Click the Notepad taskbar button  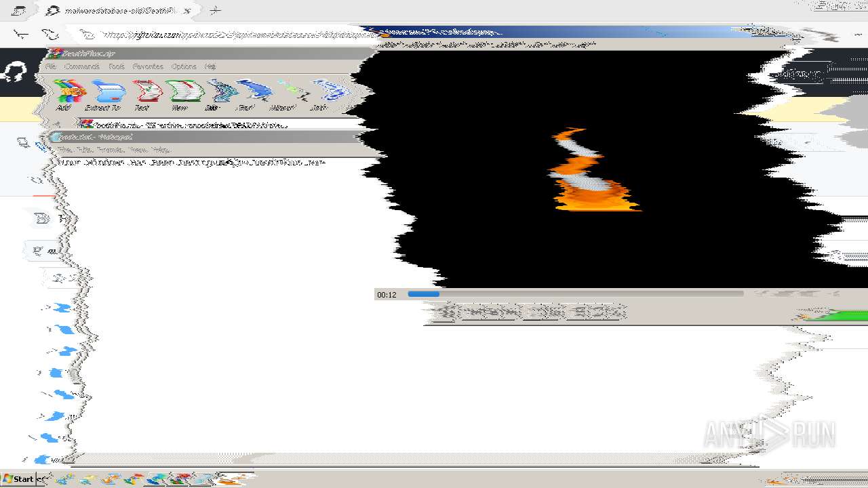[203, 479]
